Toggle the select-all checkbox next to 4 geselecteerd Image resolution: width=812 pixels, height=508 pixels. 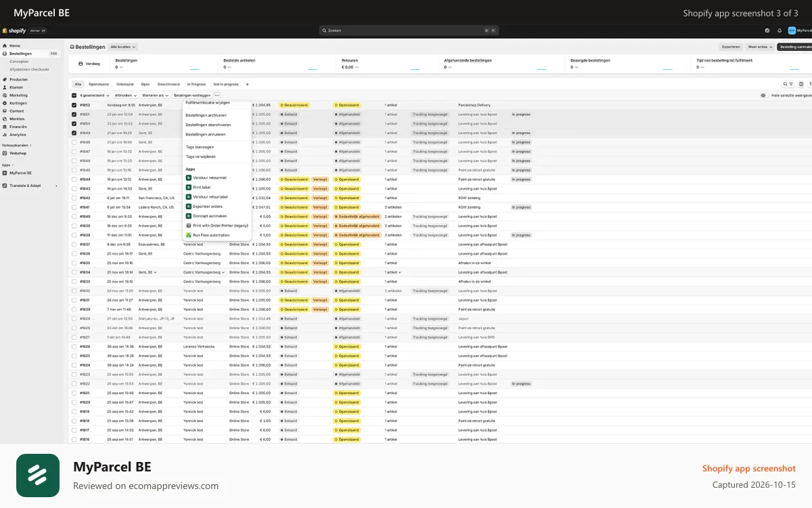pos(74,96)
